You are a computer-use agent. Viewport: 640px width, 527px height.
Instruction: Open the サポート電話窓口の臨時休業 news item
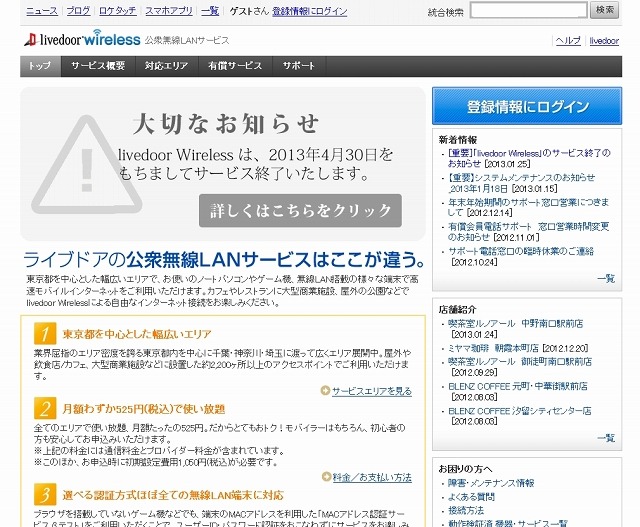521,251
